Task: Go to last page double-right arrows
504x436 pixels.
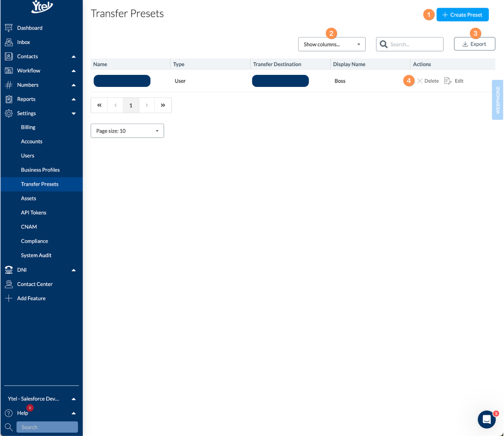Action: coord(163,105)
